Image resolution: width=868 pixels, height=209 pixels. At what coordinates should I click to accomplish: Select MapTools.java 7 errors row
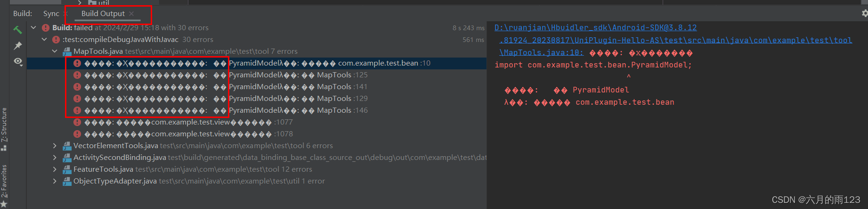coord(257,51)
